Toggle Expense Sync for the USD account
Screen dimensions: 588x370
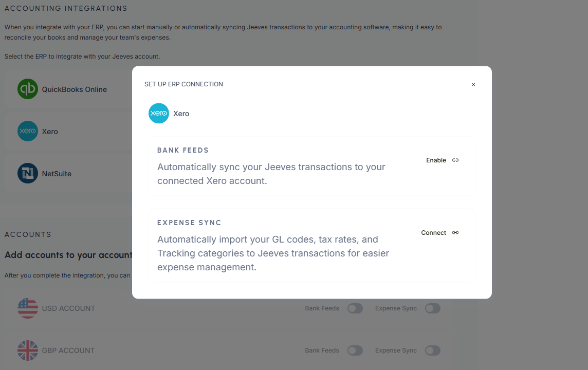click(433, 308)
